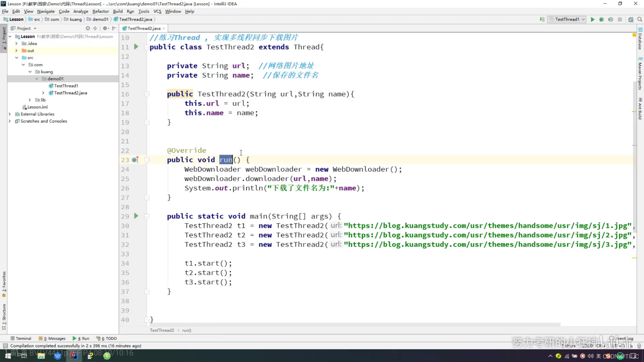Viewport: 644px width, 362px height.
Task: Run TestThread1 with the green Run button
Action: coord(592,19)
